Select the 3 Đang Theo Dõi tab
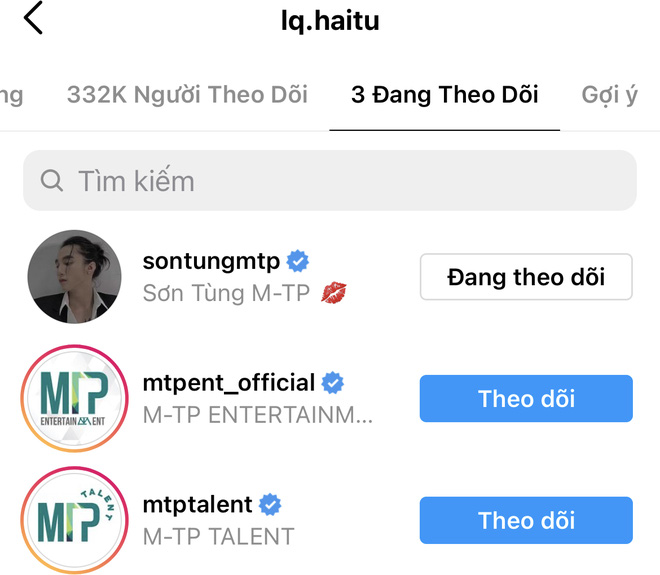The height and width of the screenshot is (575, 660). pyautogui.click(x=444, y=95)
